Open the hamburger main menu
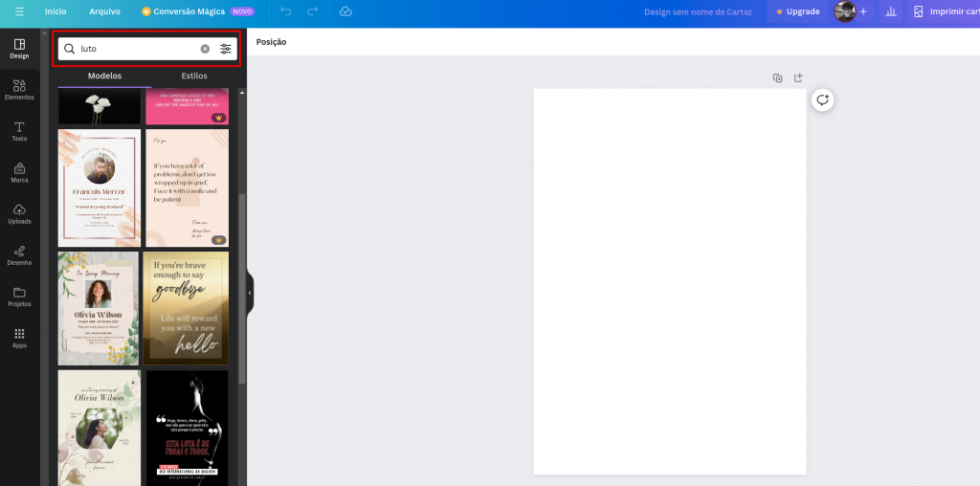 pos(19,11)
